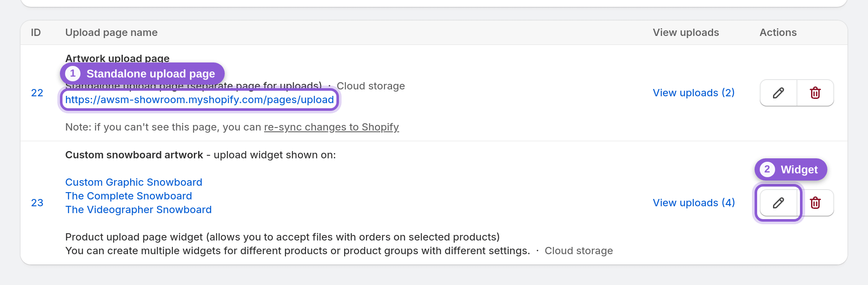The image size is (868, 285).
Task: Click Cloud storage label in row 22
Action: point(371,86)
